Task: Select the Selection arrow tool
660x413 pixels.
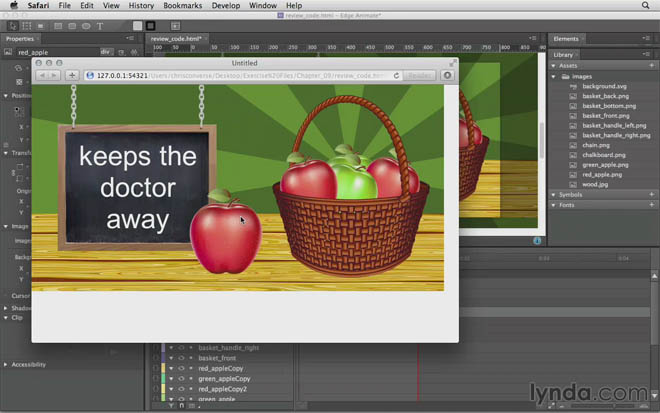Action: point(13,26)
